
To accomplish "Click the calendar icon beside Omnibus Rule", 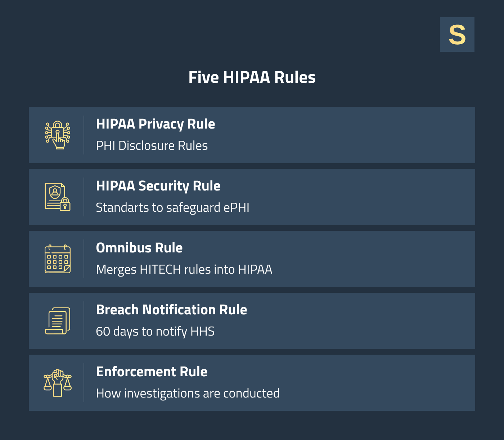I will (57, 259).
